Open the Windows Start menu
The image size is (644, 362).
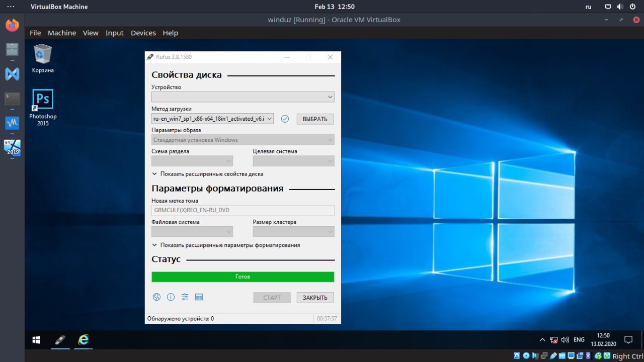coord(36,340)
